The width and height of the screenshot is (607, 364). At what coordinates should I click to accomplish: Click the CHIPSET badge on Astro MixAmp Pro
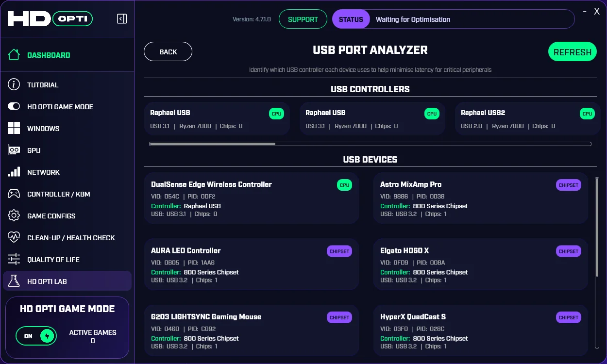568,185
